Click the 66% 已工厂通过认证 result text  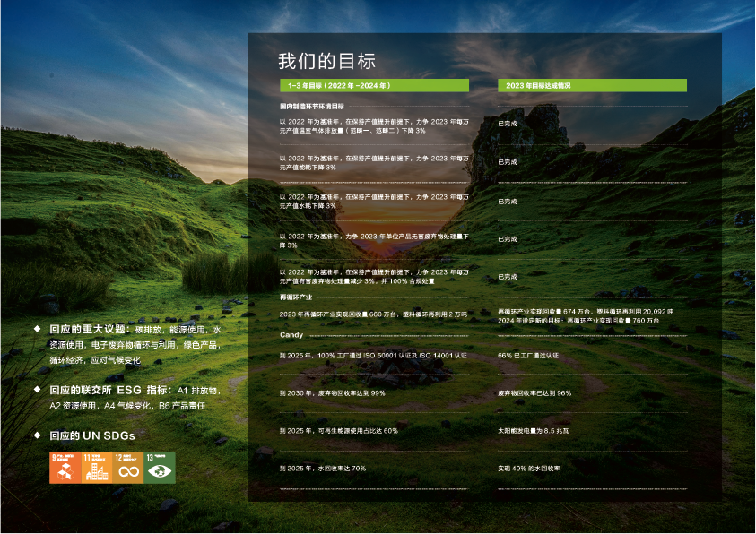[528, 356]
